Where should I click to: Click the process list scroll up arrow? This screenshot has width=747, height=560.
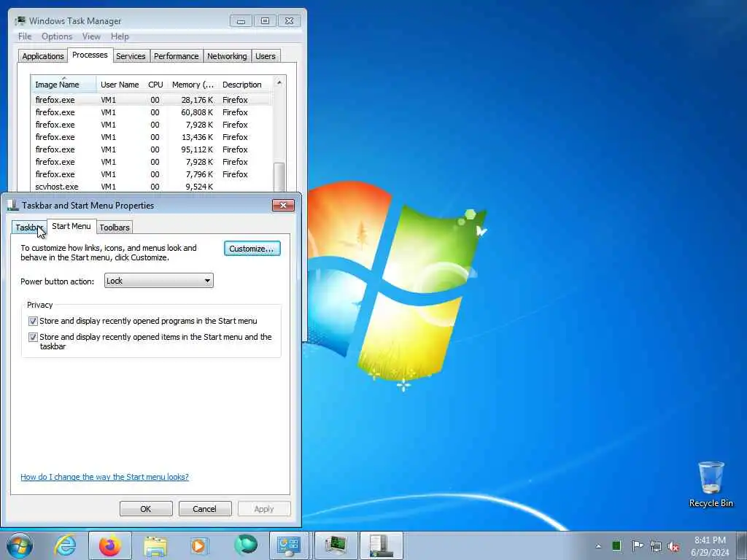[279, 83]
